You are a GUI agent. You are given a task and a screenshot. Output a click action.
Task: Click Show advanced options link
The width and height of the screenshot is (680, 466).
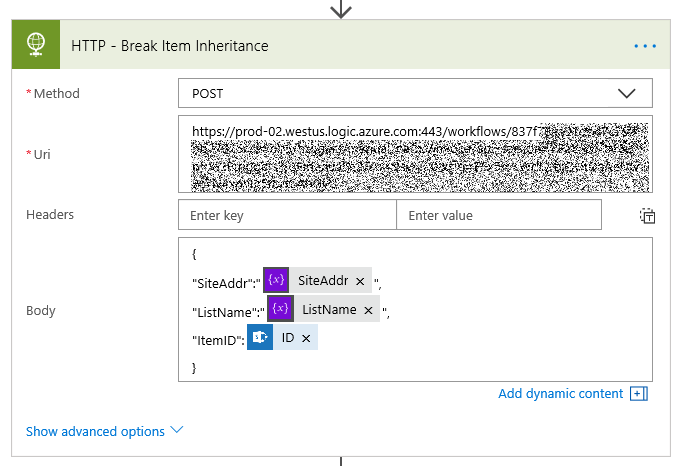click(95, 431)
